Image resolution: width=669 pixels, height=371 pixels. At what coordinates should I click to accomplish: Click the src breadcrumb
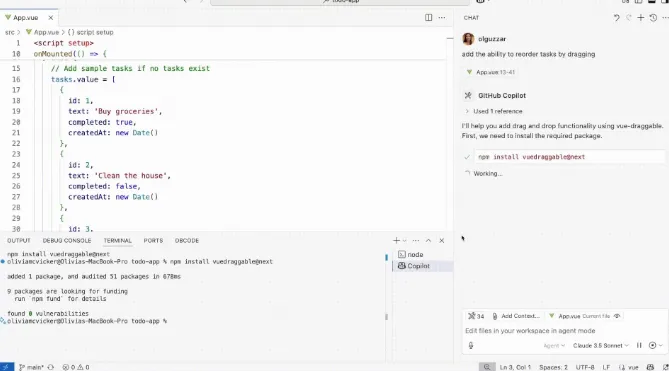tap(9, 32)
